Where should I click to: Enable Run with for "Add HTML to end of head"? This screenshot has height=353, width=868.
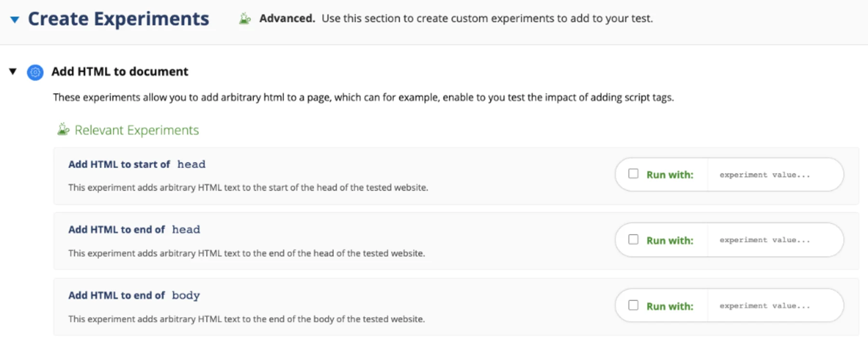point(634,239)
